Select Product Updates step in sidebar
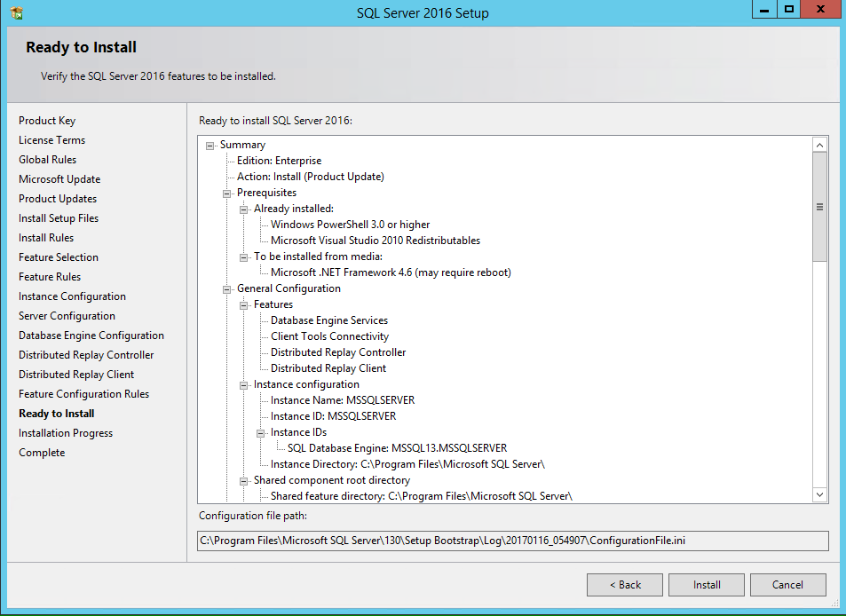 (x=58, y=199)
